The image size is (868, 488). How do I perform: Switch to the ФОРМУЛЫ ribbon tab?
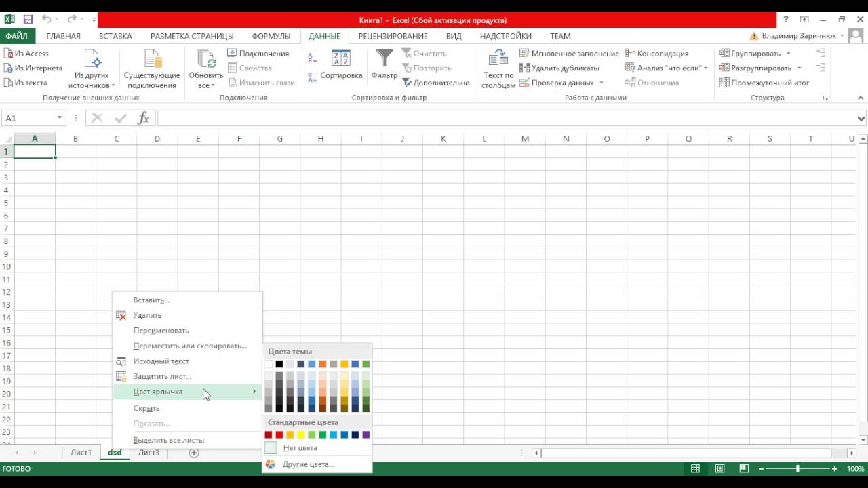[x=271, y=36]
